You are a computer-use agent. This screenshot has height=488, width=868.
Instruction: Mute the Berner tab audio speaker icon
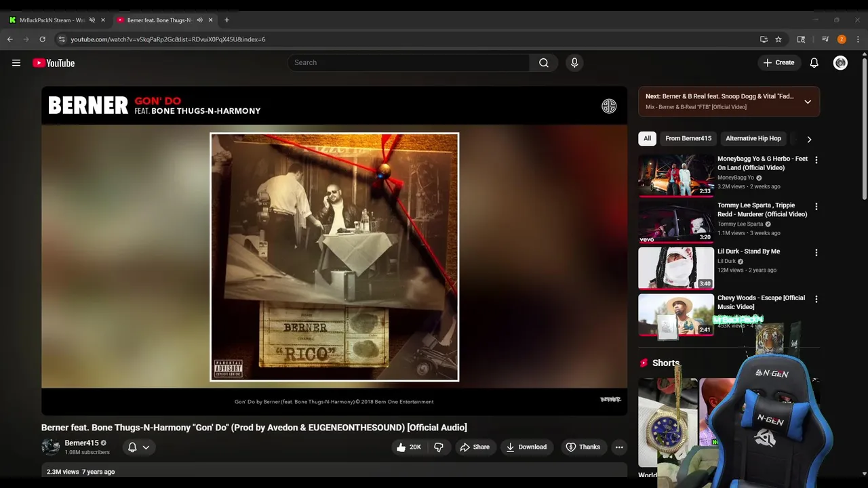click(x=199, y=20)
